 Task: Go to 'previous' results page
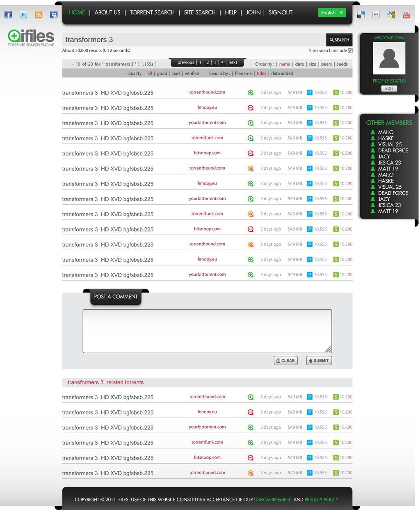tap(186, 62)
